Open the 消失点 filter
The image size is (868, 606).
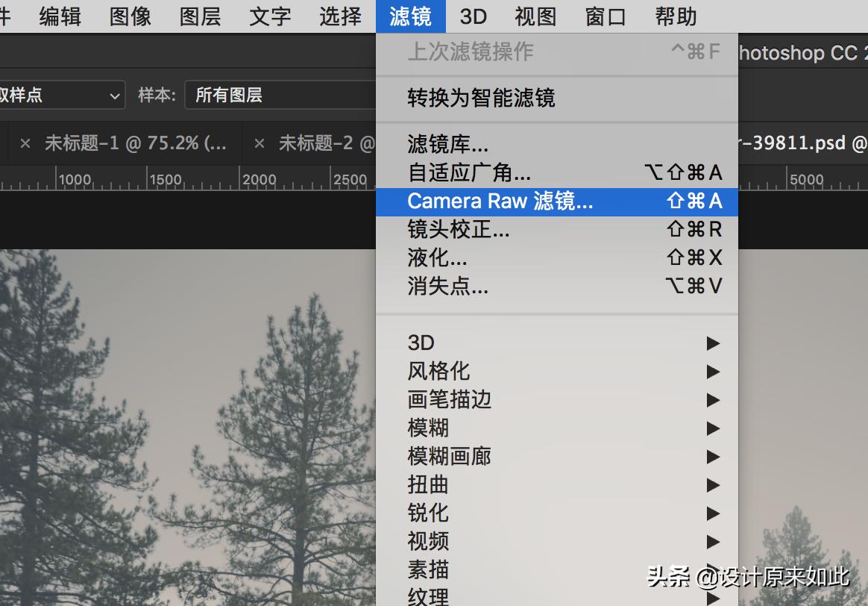tap(447, 286)
